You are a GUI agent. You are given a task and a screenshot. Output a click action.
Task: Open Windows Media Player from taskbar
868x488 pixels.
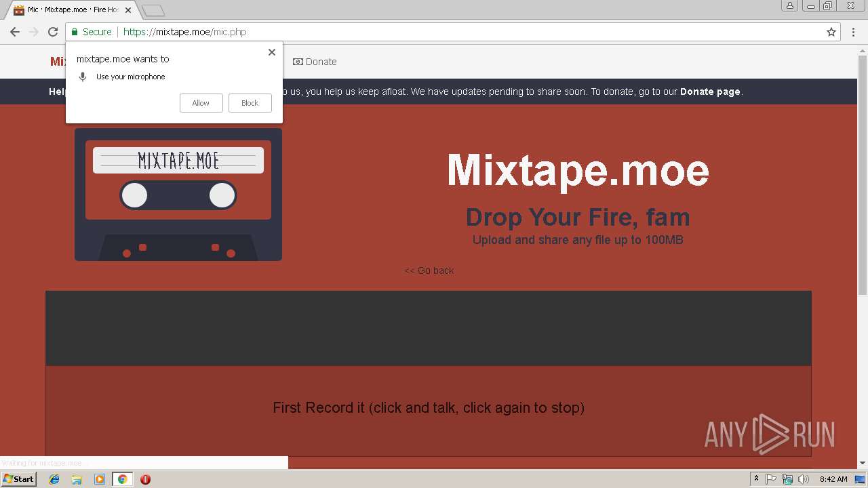[x=100, y=479]
